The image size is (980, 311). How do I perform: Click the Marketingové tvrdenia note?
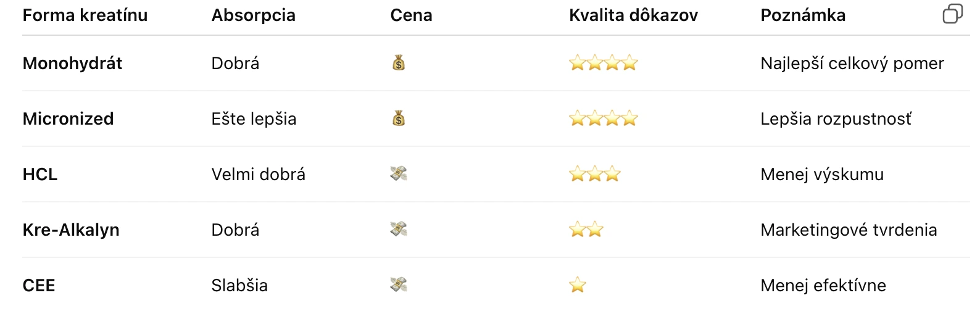(849, 230)
